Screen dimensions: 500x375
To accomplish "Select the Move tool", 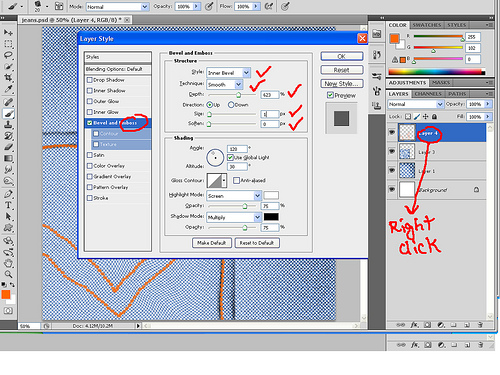I will (x=8, y=32).
